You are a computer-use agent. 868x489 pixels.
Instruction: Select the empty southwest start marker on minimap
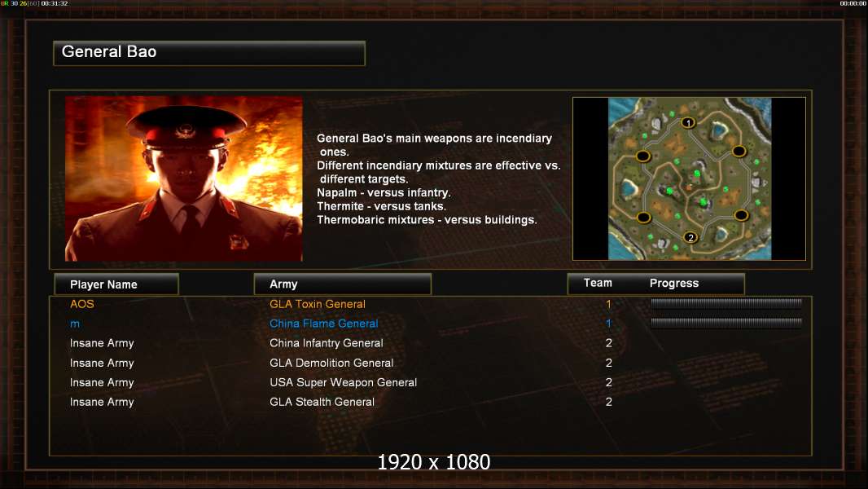click(x=643, y=217)
